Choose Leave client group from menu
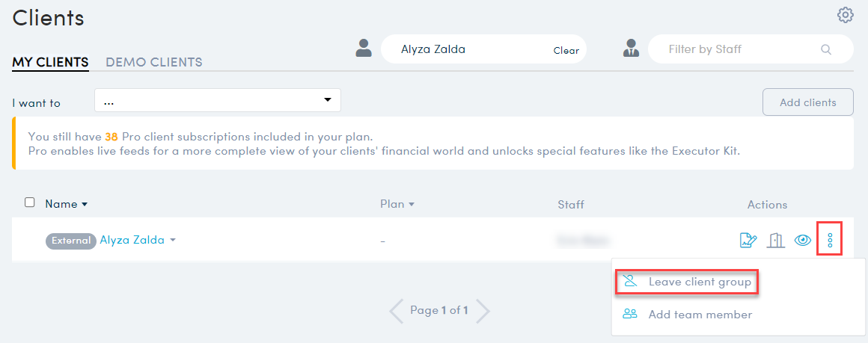 click(x=686, y=282)
